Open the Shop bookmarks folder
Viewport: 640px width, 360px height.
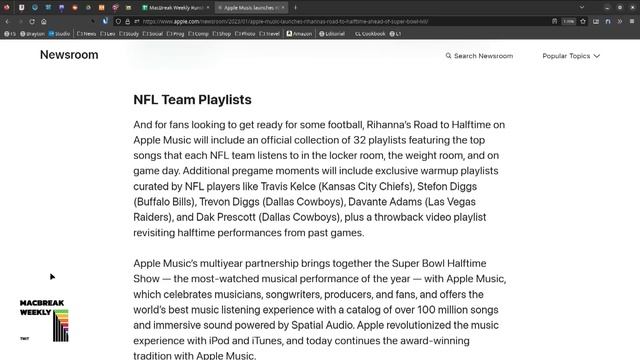pyautogui.click(x=222, y=34)
